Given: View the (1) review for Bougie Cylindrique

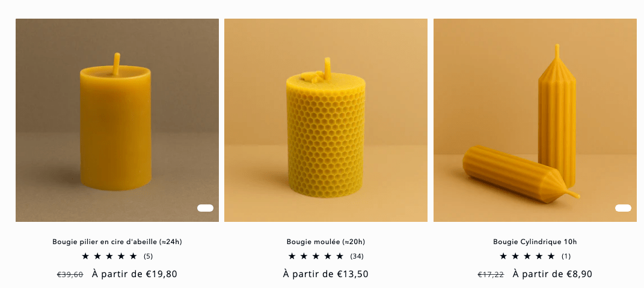Looking at the screenshot, I should point(566,256).
